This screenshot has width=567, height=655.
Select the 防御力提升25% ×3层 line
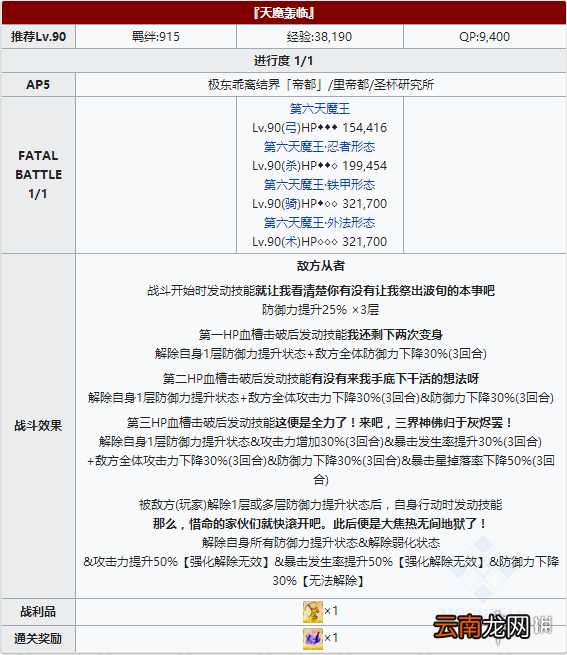click(x=321, y=310)
